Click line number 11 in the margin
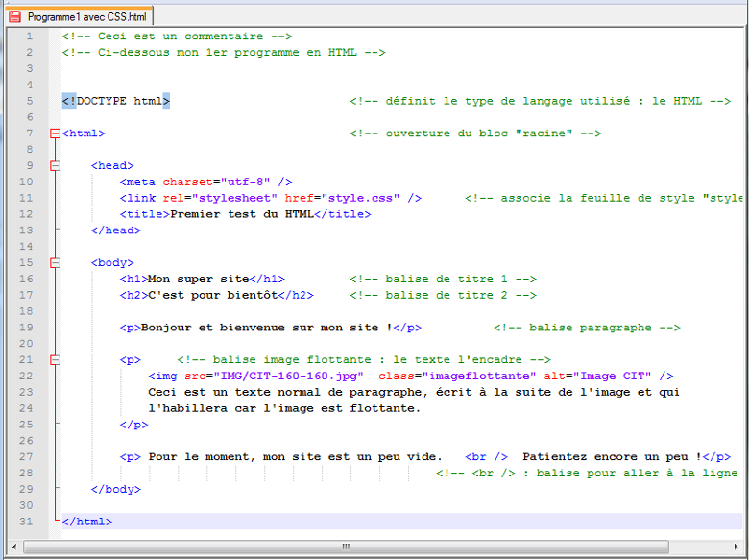Screen dimensions: 749x560 point(26,198)
